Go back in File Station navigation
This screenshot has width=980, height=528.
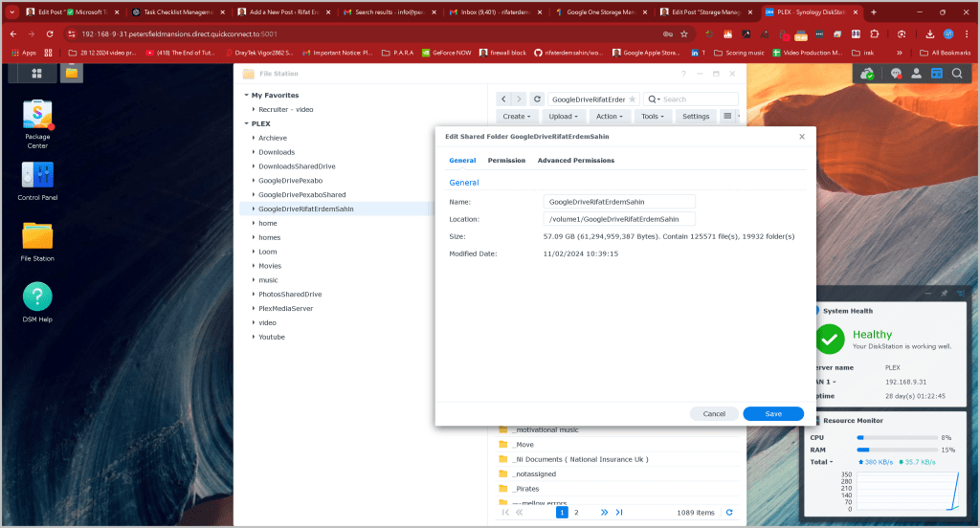click(x=503, y=99)
